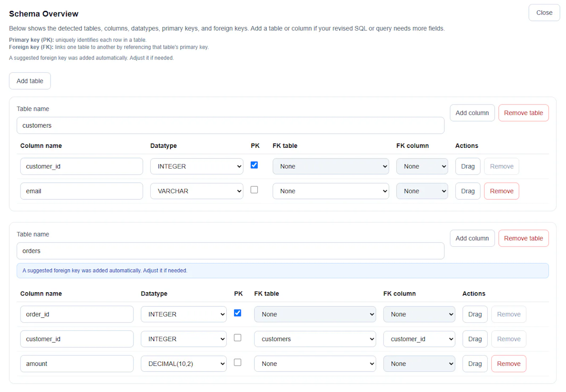This screenshot has width=566, height=392.
Task: Click disabled Remove for order_id row
Action: pyautogui.click(x=509, y=314)
